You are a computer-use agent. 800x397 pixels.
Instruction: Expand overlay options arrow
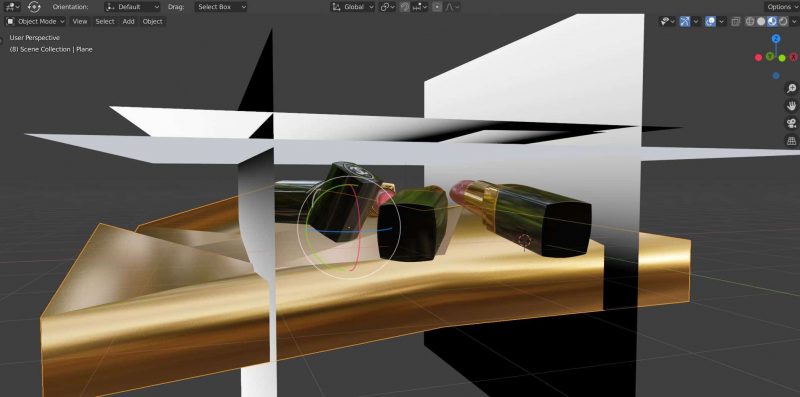point(721,21)
